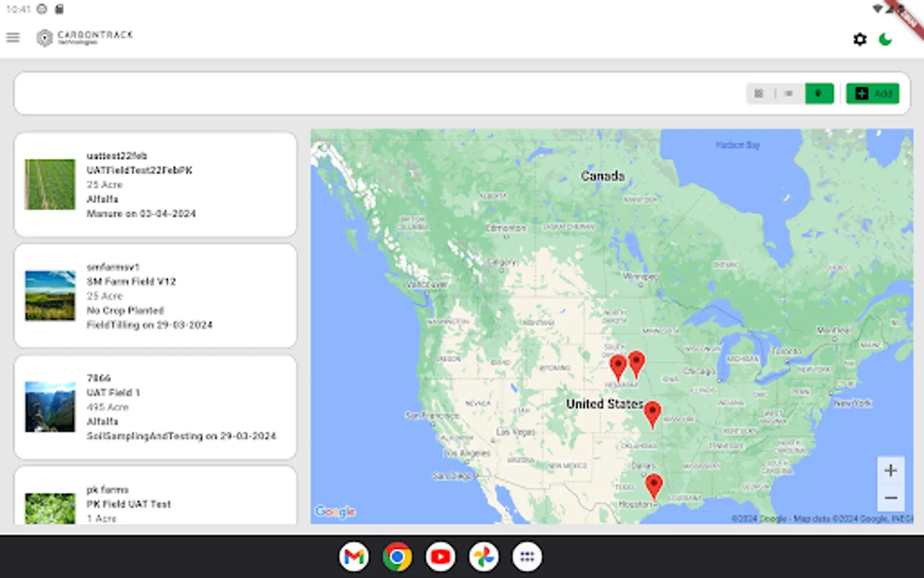Click the Add button

[873, 94]
